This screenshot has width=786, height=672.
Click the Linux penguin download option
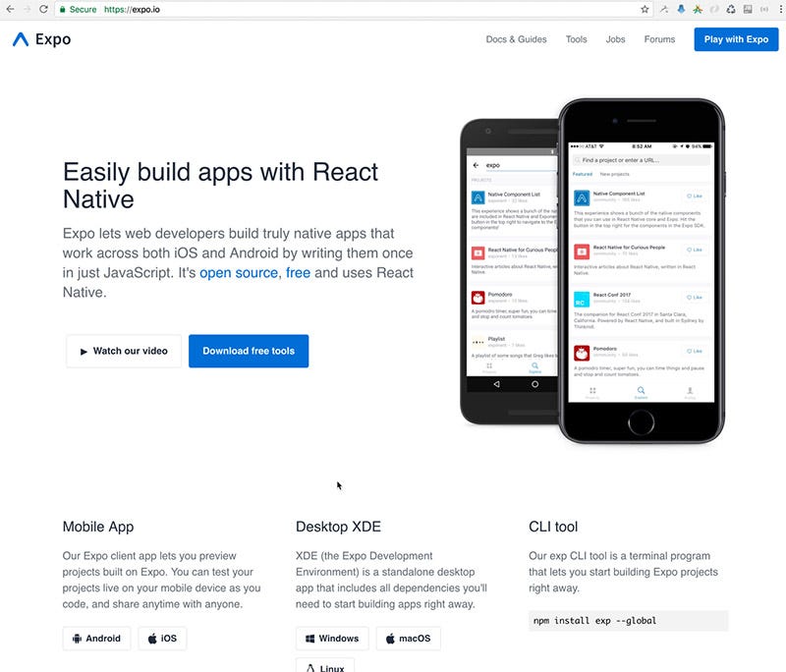tap(324, 667)
